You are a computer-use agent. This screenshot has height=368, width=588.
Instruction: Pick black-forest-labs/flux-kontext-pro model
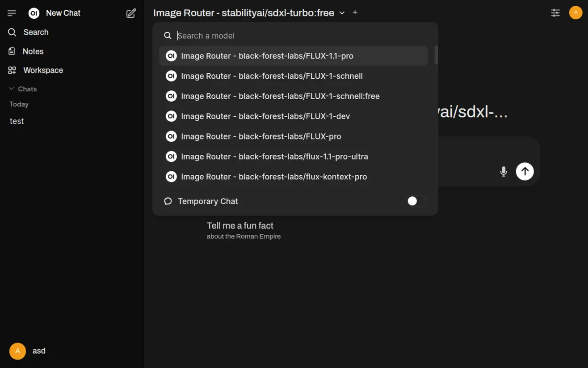[x=294, y=177]
